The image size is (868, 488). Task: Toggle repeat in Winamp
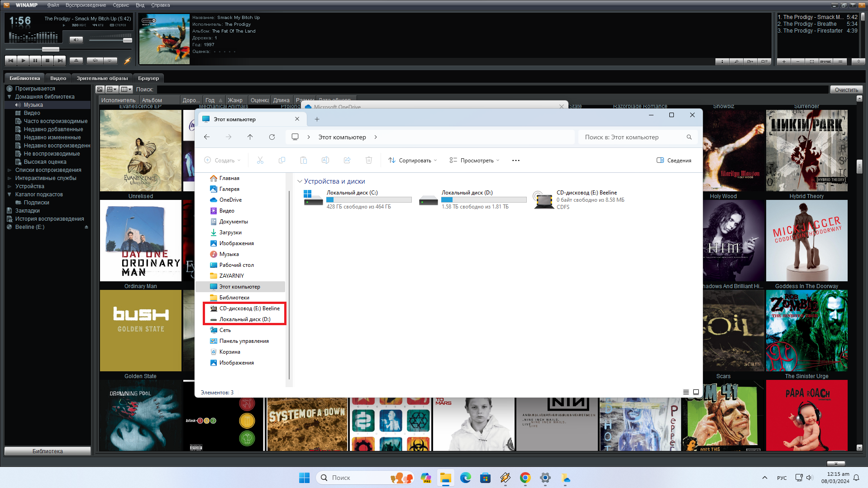tap(110, 60)
